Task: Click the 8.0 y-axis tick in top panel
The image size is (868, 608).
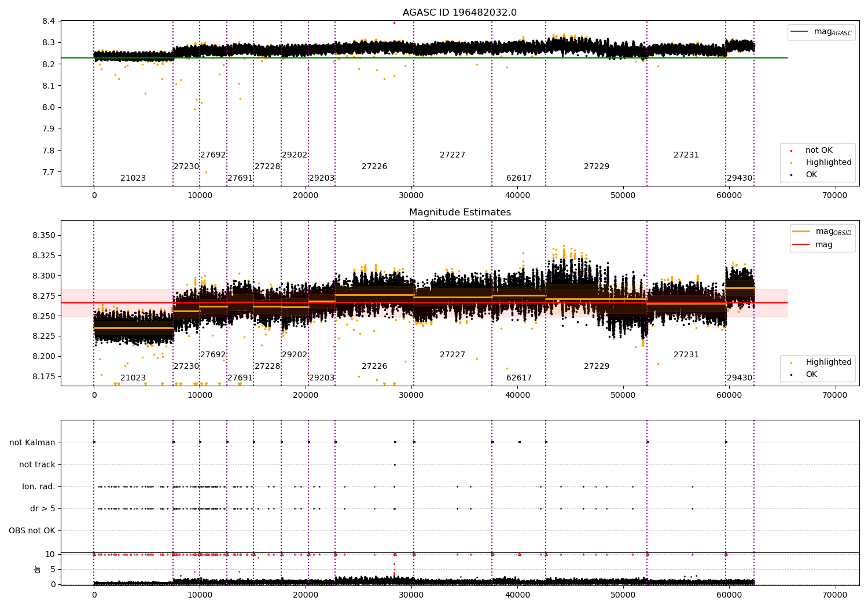Action: tap(49, 107)
